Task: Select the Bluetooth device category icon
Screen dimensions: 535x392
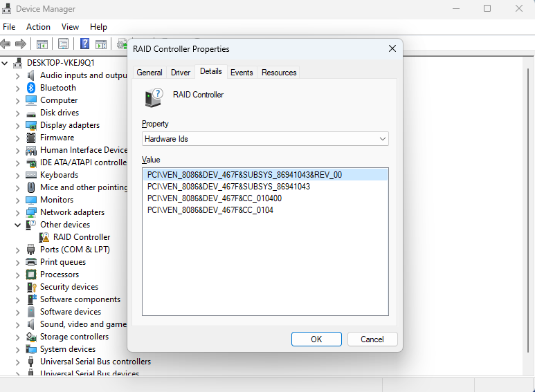Action: tap(31, 88)
